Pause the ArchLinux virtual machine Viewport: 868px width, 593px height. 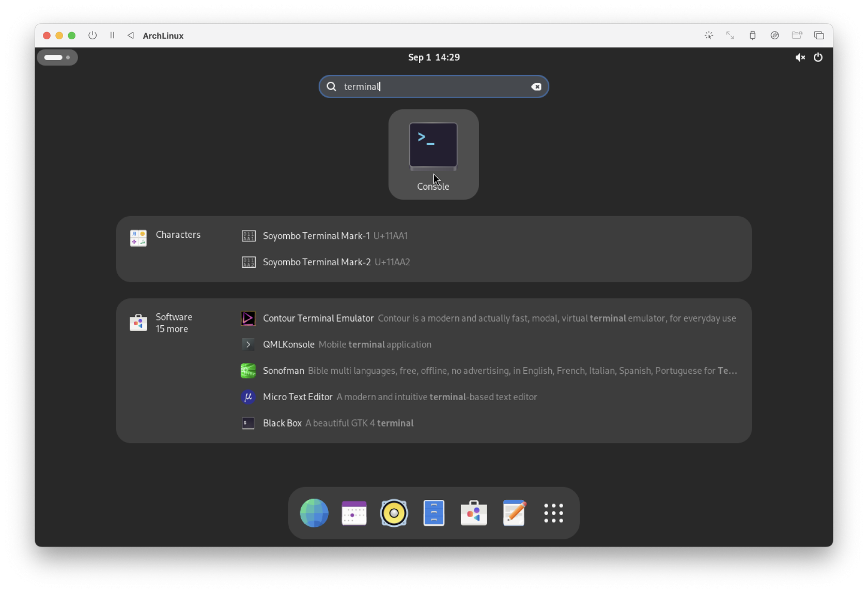[112, 35]
